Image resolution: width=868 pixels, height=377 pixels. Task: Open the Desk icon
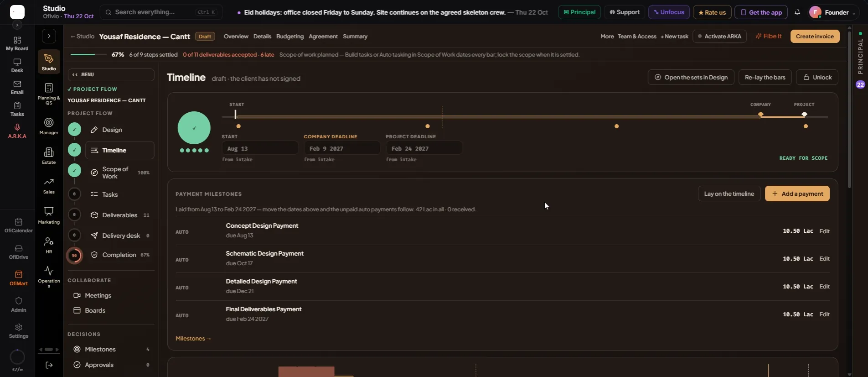click(17, 66)
